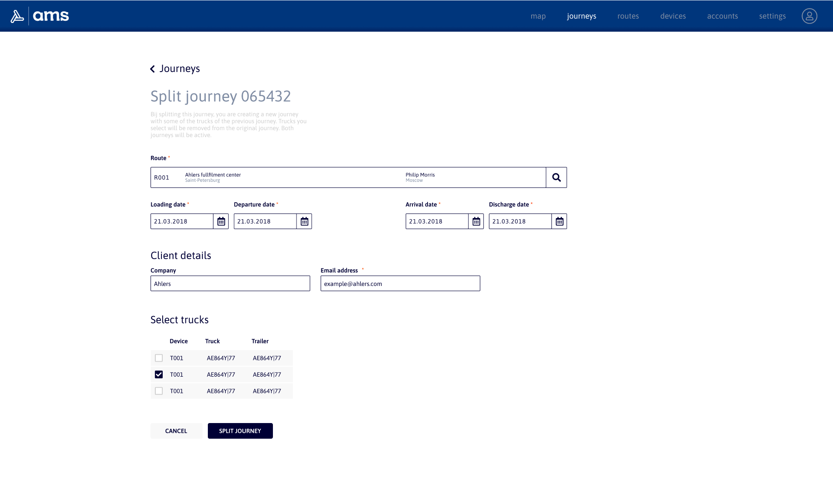Click the Departure date input
The height and width of the screenshot is (504, 833).
coord(265,221)
